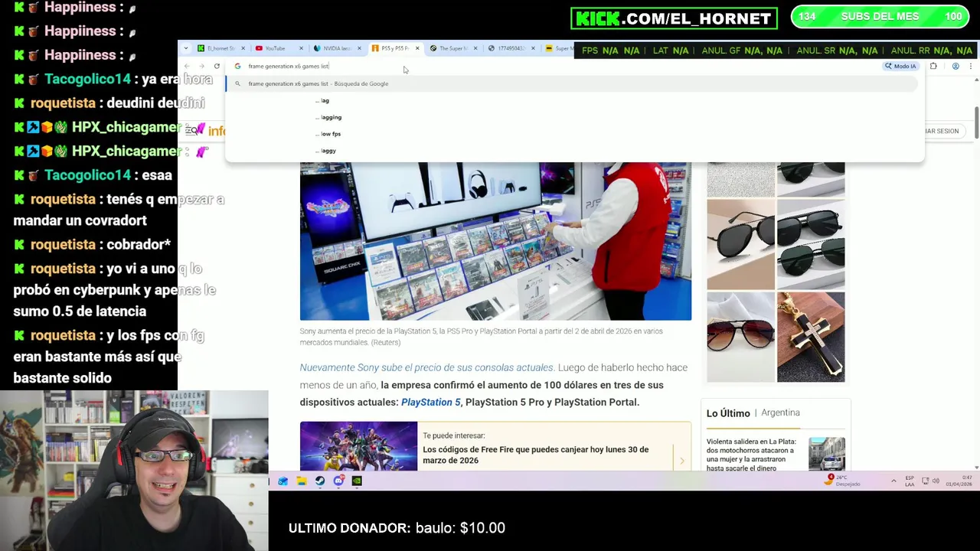Reload the page with refresh icon
The width and height of the screenshot is (980, 551).
point(217,66)
